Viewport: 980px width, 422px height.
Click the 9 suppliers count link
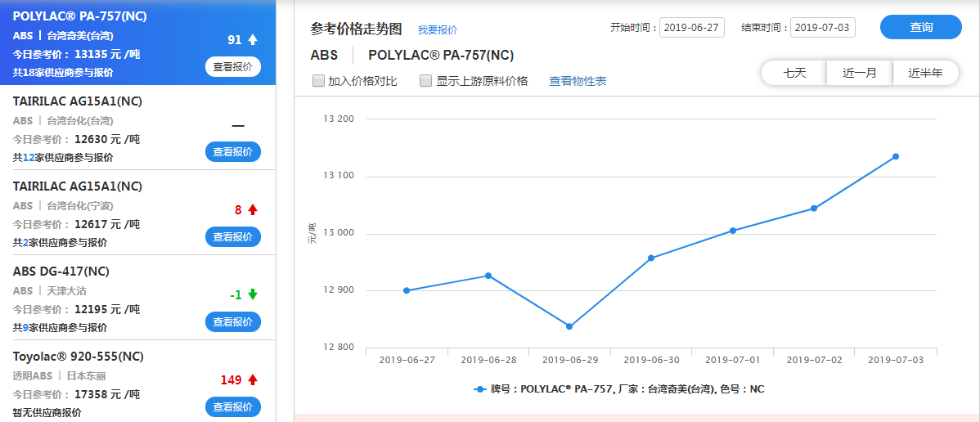25,328
